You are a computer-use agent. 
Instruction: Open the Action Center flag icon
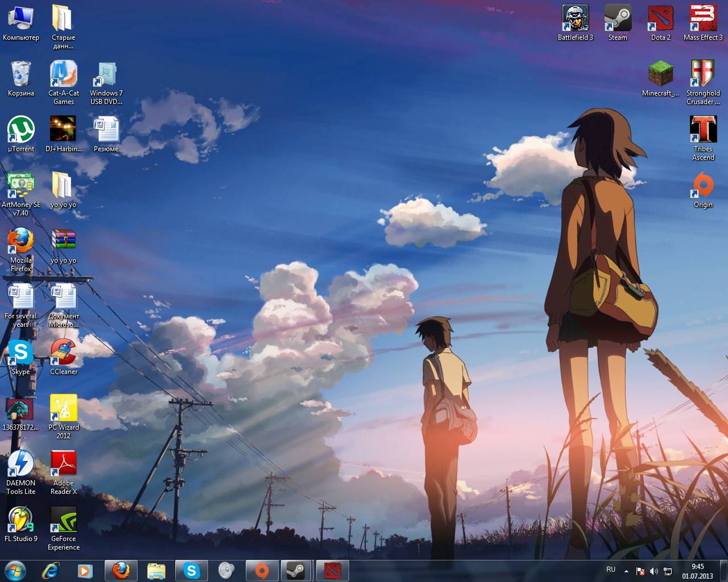pos(640,571)
